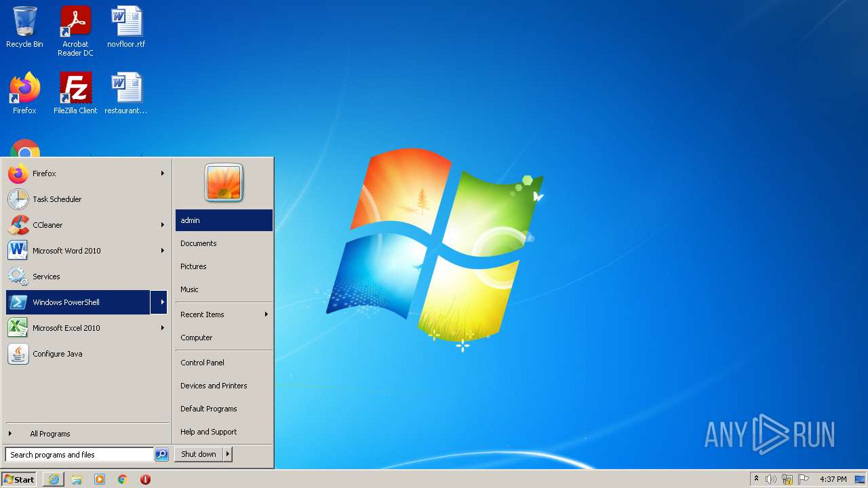The image size is (868, 488).
Task: Expand CCleaner submenu arrow
Action: click(x=163, y=225)
